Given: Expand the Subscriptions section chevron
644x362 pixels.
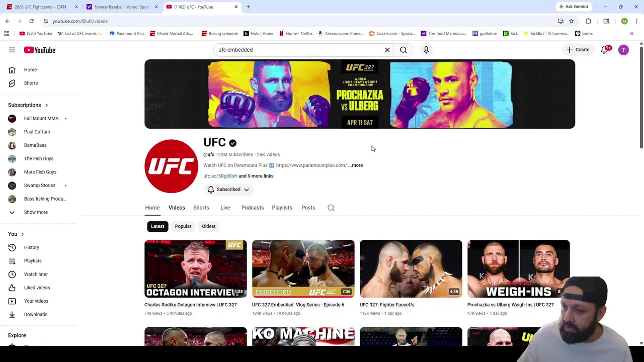Looking at the screenshot, I should [47, 105].
